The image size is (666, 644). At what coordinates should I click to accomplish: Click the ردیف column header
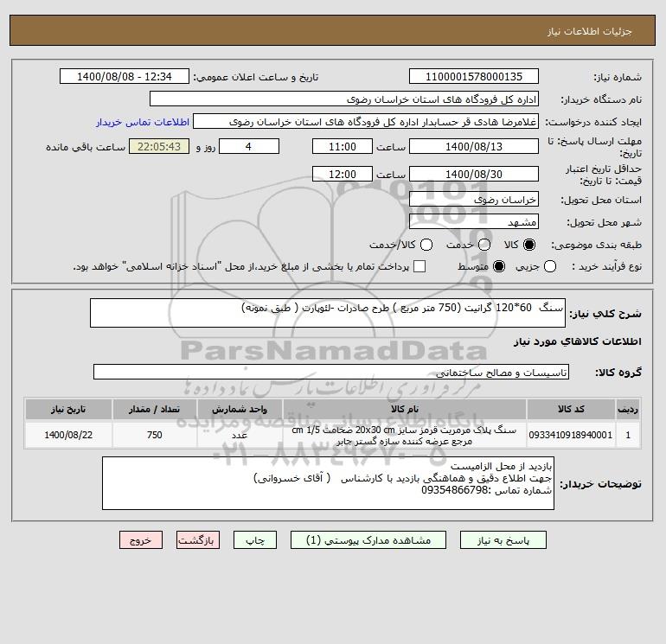pos(628,409)
